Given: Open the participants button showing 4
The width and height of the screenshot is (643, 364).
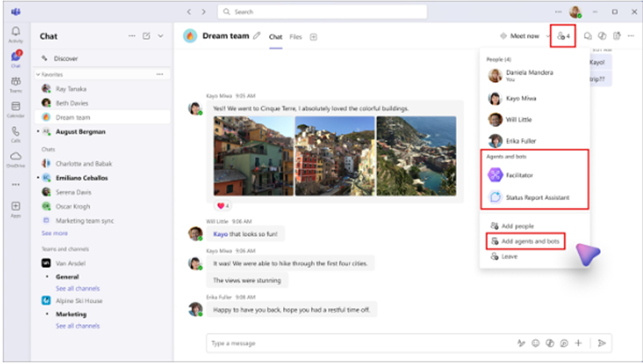Looking at the screenshot, I should (563, 36).
